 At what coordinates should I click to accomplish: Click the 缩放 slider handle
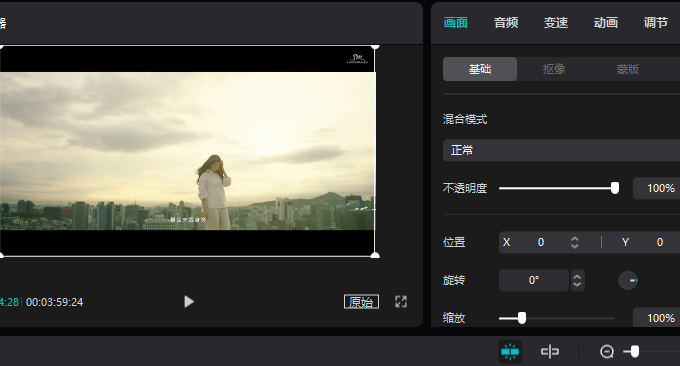(522, 318)
